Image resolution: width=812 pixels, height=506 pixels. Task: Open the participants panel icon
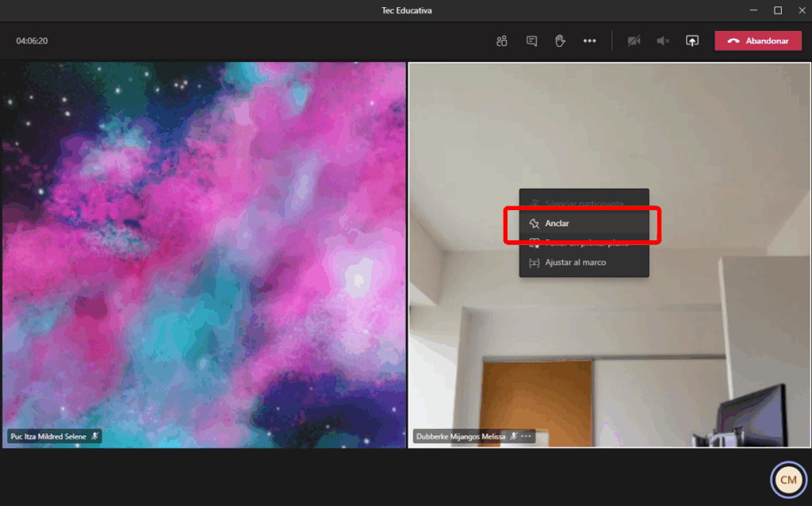coord(501,41)
